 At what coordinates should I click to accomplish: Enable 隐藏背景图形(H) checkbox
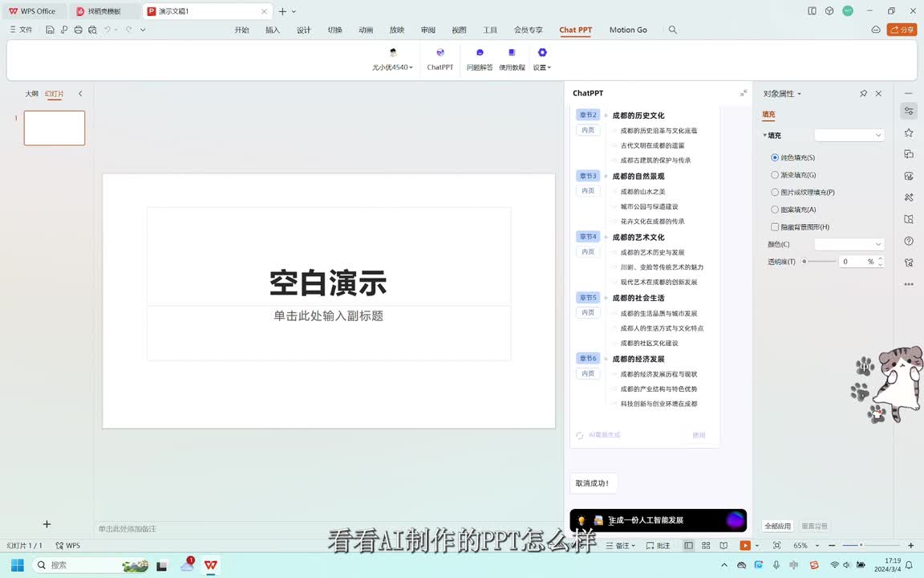(x=775, y=227)
